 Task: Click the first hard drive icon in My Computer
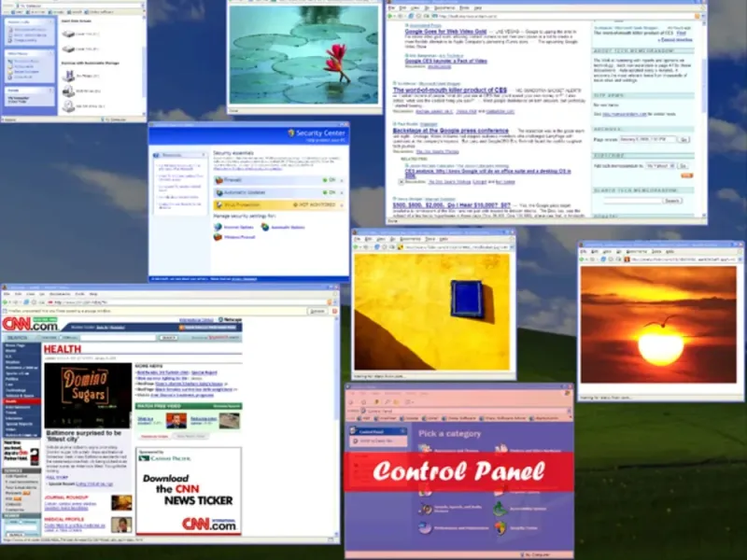click(x=68, y=35)
